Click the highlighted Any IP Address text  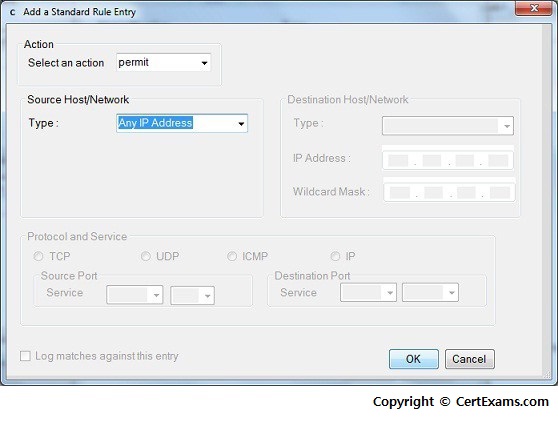point(156,123)
